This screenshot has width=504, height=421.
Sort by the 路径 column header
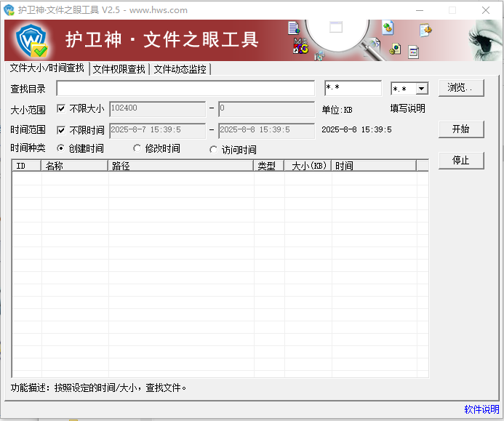point(180,166)
